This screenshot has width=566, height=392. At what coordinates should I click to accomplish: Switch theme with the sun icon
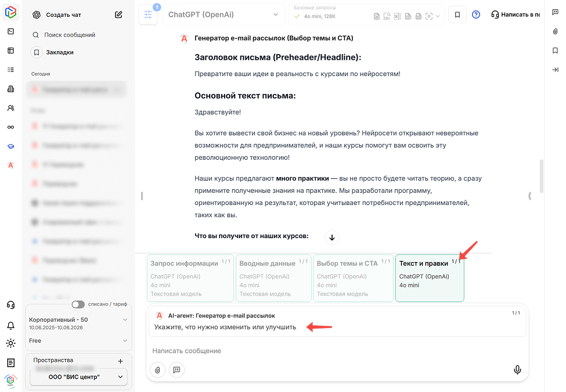pos(10,343)
